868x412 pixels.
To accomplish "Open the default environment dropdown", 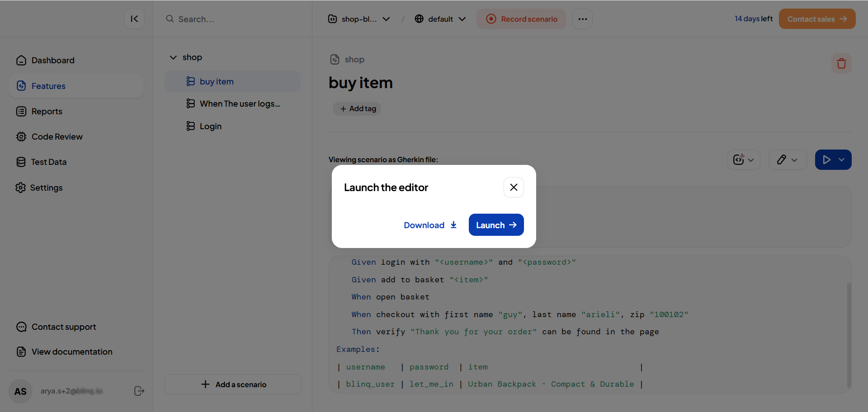I will [x=440, y=19].
